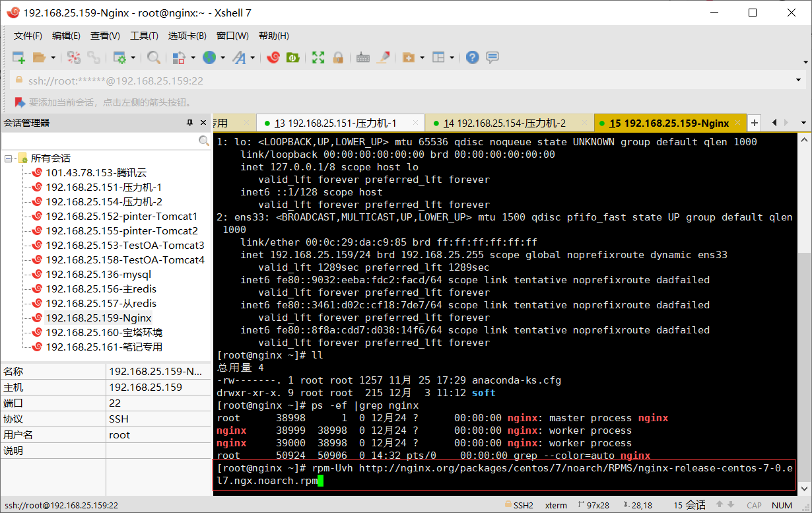
Task: Open the tab list dropdown arrow
Action: tap(803, 123)
